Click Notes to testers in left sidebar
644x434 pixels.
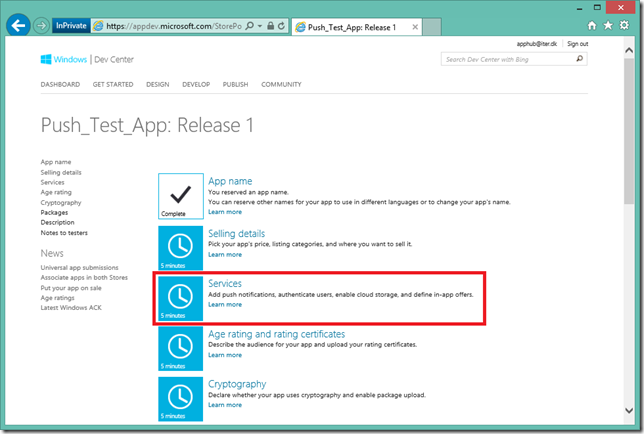(64, 233)
